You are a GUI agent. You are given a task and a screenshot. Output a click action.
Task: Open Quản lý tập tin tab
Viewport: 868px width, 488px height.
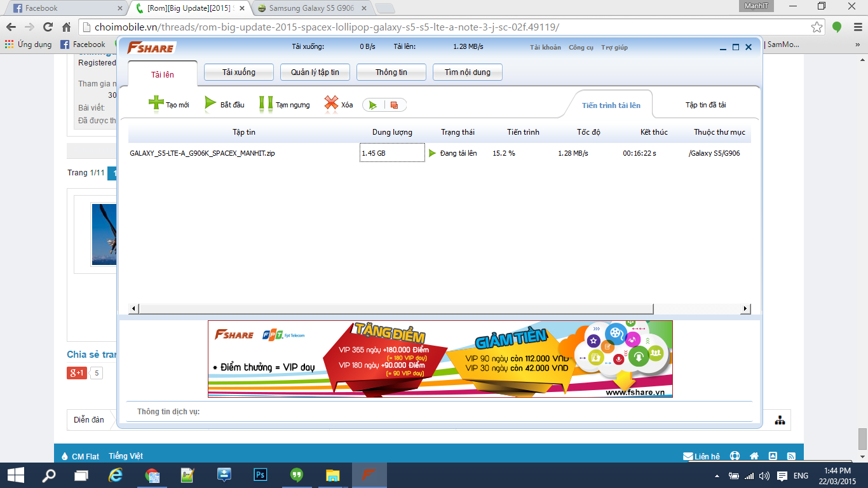click(315, 72)
